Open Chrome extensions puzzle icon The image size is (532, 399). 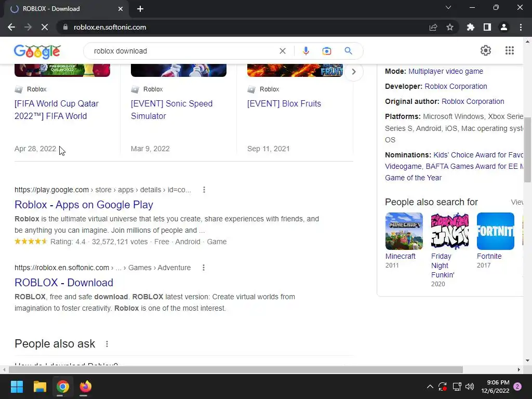coord(471,27)
